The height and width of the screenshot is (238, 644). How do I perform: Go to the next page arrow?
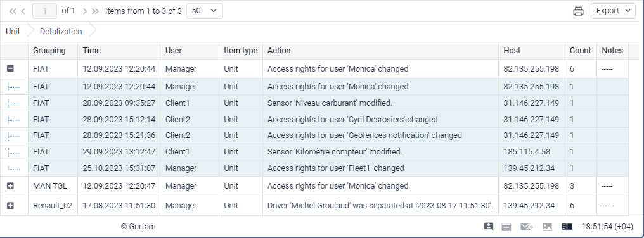coord(85,11)
